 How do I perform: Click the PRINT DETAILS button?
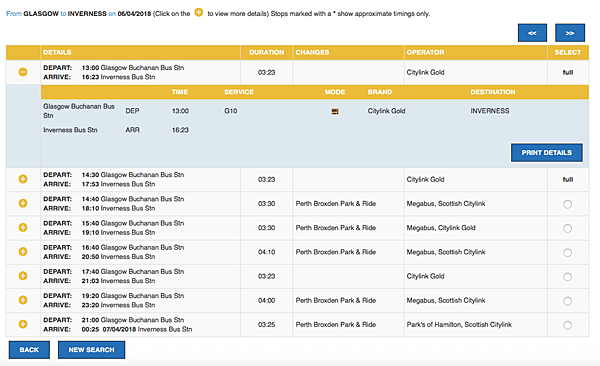pos(546,153)
